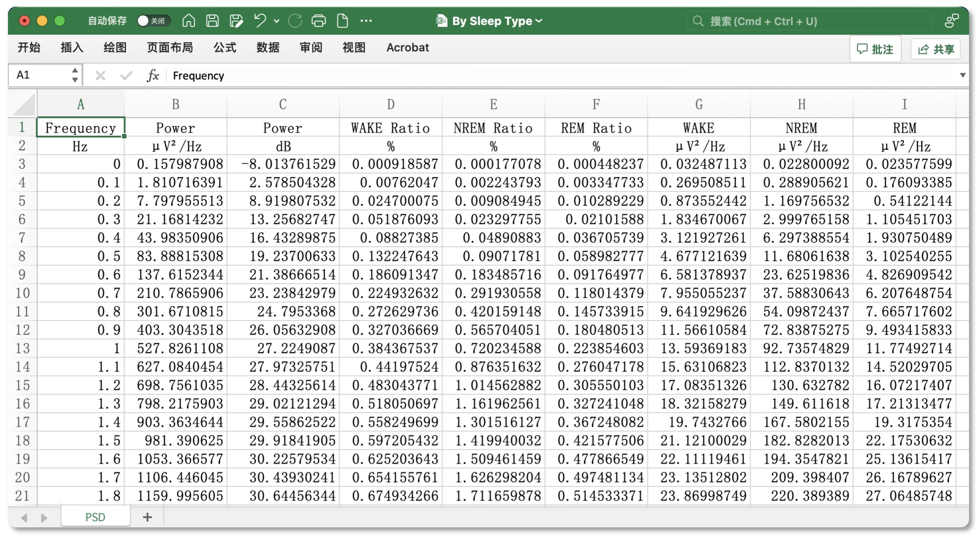Click the Undo arrow icon
This screenshot has height=537, width=980.
click(260, 21)
